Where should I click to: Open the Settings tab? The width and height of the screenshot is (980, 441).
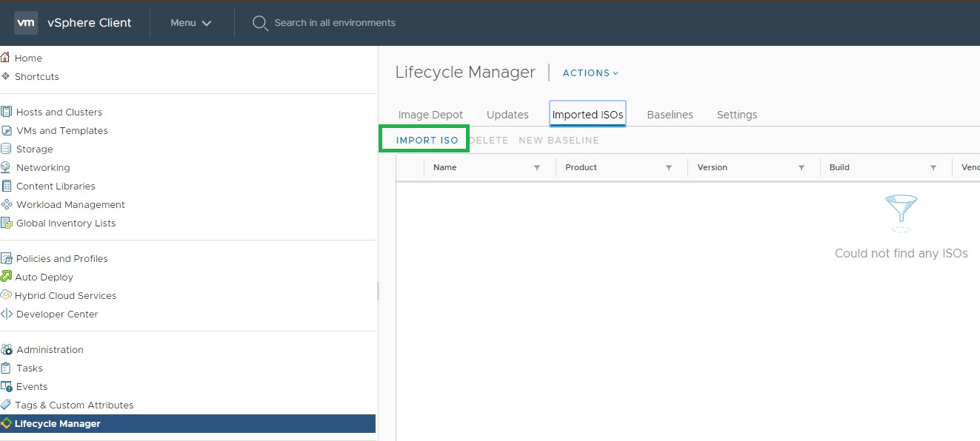click(x=737, y=115)
